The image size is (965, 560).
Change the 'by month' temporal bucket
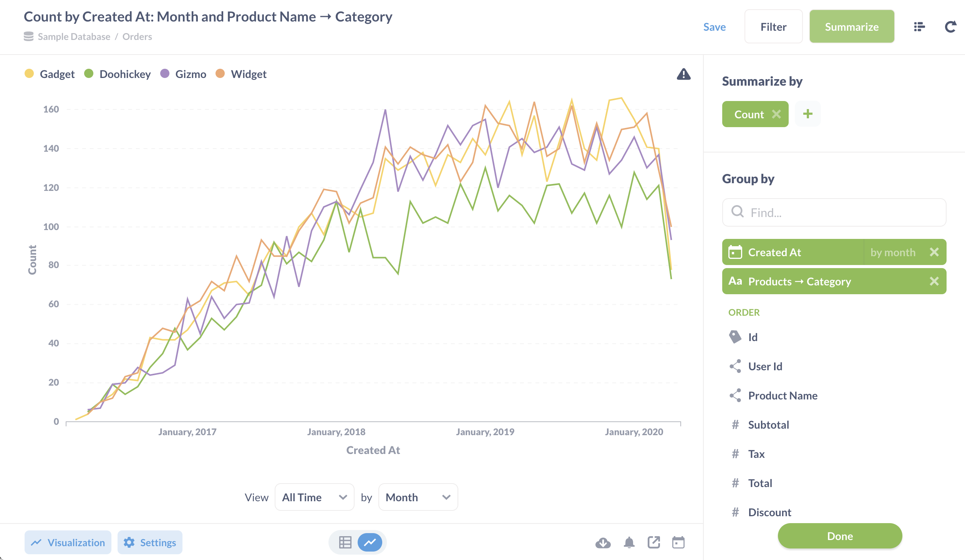click(893, 252)
